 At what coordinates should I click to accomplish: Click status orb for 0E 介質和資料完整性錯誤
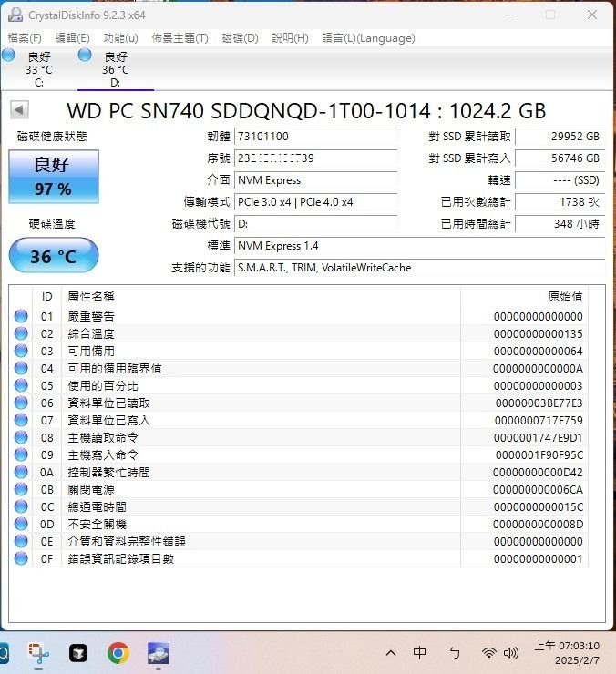(x=21, y=541)
